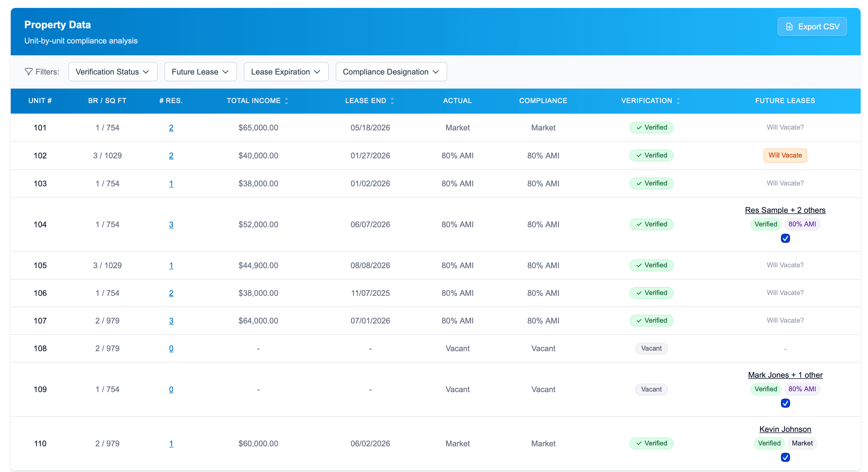
Task: Click the 80% AMI tag in unit 104 future lease
Action: 802,224
